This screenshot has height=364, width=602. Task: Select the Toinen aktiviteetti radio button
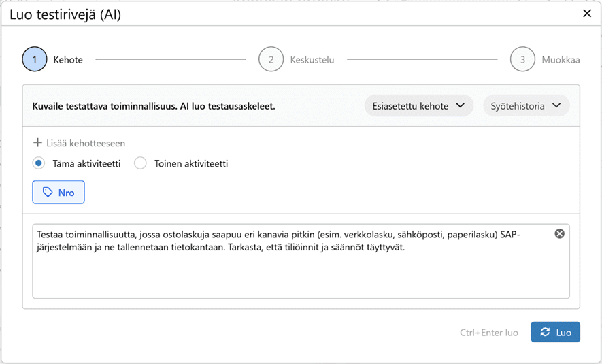click(140, 163)
